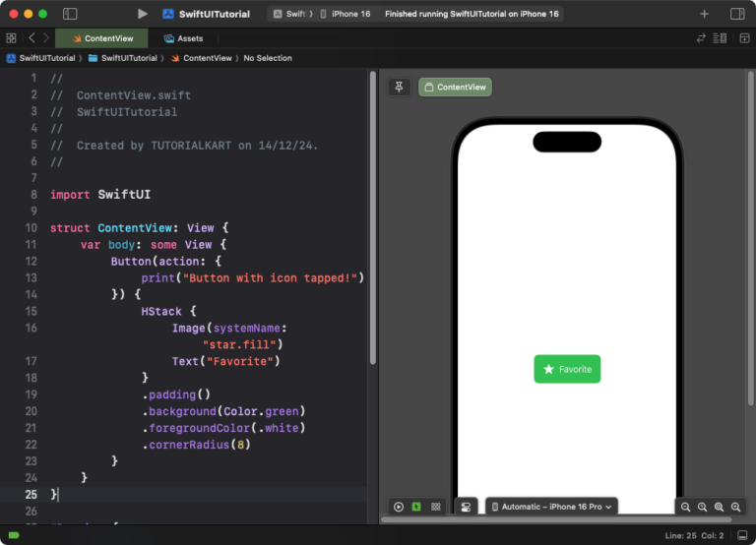Tap the green Favorite button in preview
The image size is (756, 545).
[x=567, y=369]
